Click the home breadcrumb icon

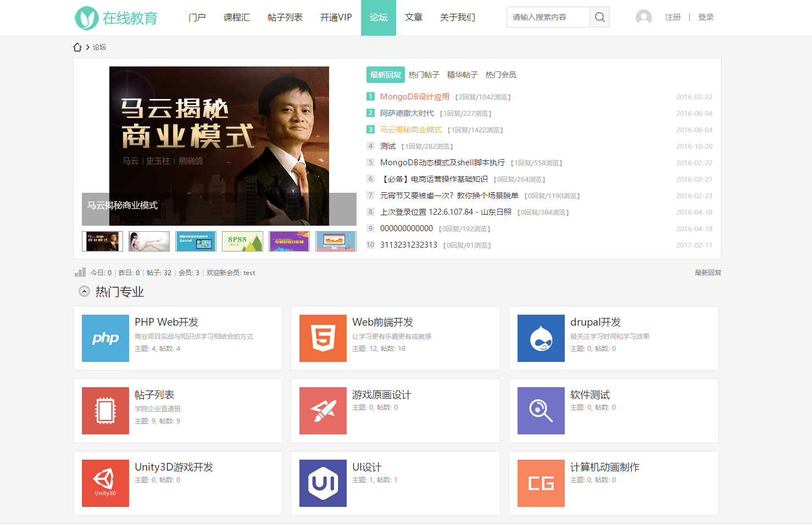77,47
